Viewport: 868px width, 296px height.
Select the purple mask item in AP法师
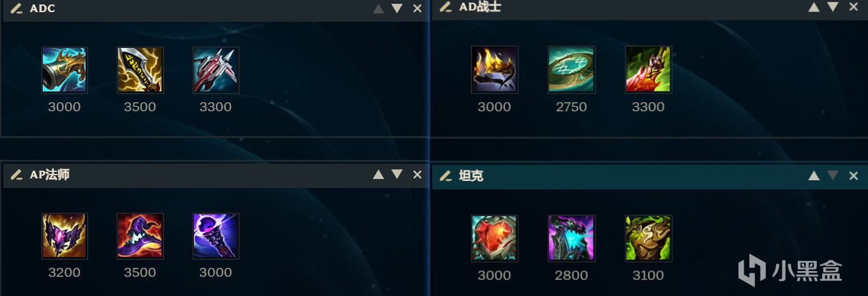tap(64, 236)
